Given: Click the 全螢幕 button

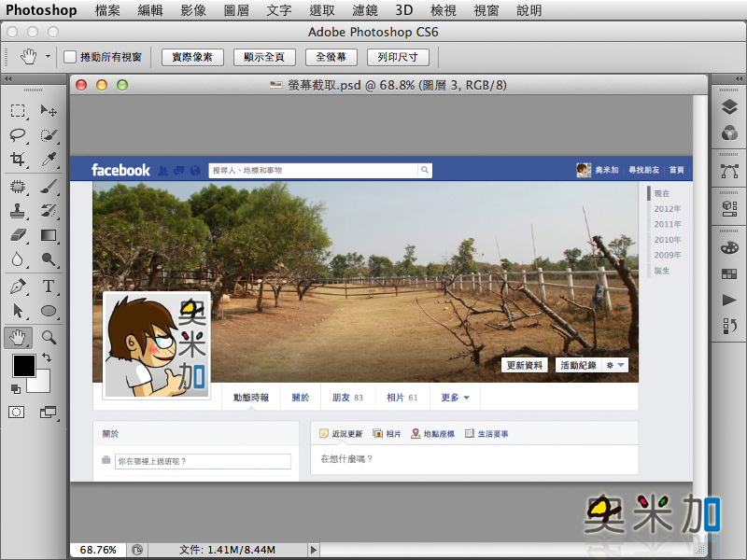Looking at the screenshot, I should (x=331, y=57).
